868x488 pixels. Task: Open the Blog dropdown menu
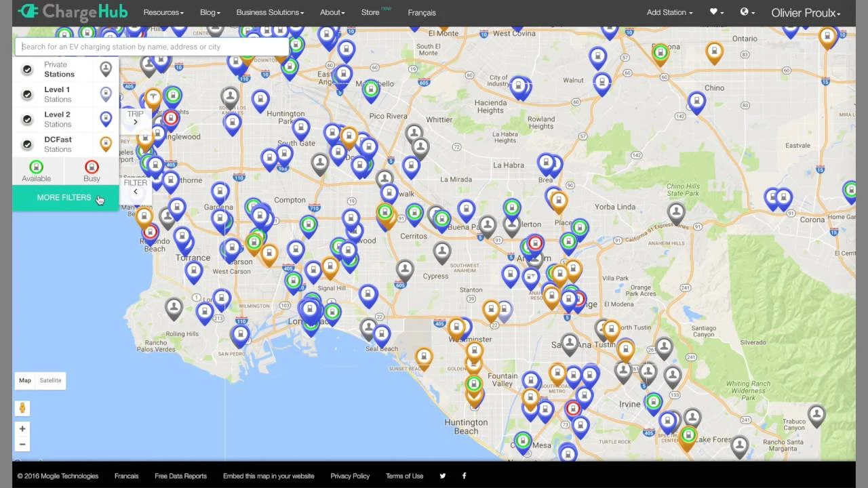click(x=210, y=12)
